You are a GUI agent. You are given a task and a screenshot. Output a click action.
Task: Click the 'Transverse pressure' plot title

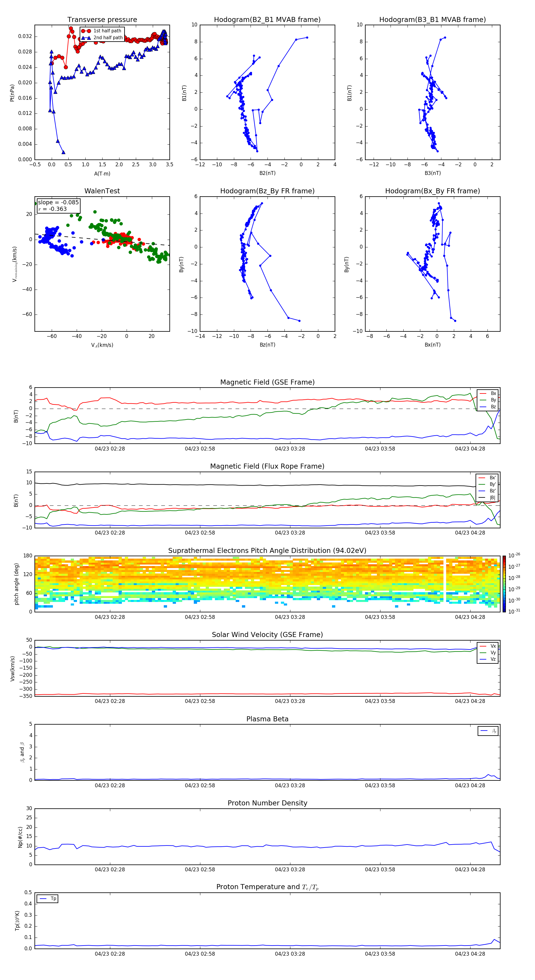tap(102, 20)
